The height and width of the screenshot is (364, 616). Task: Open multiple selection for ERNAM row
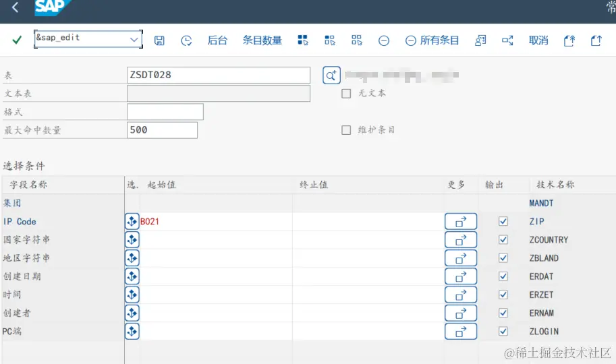[461, 313]
